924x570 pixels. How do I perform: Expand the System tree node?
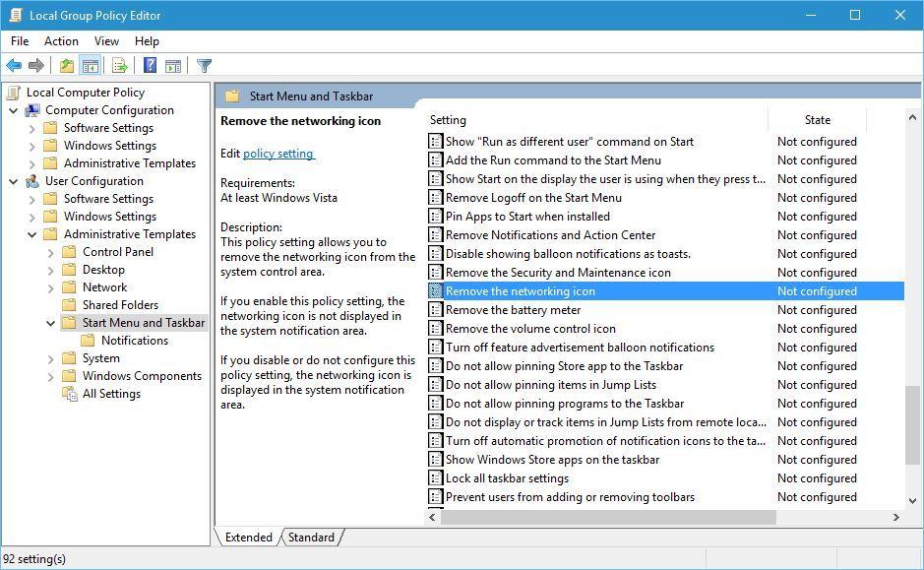51,359
